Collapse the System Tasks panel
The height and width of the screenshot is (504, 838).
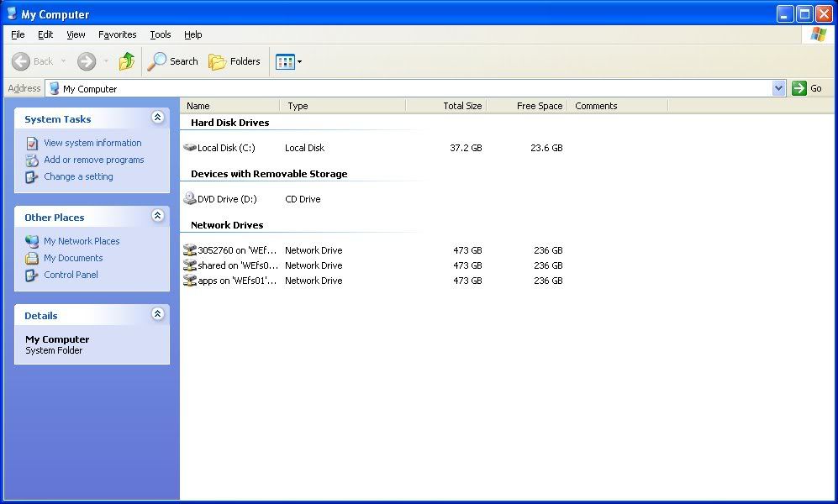point(157,118)
